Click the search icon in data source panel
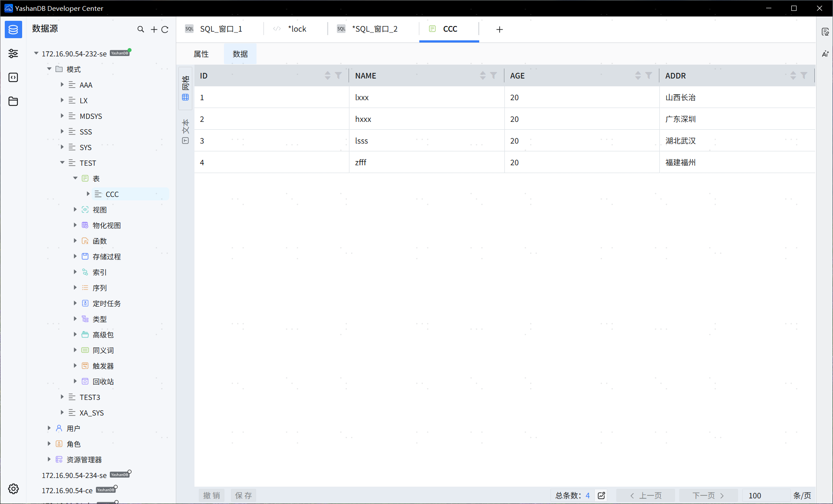Image resolution: width=833 pixels, height=504 pixels. pyautogui.click(x=141, y=29)
